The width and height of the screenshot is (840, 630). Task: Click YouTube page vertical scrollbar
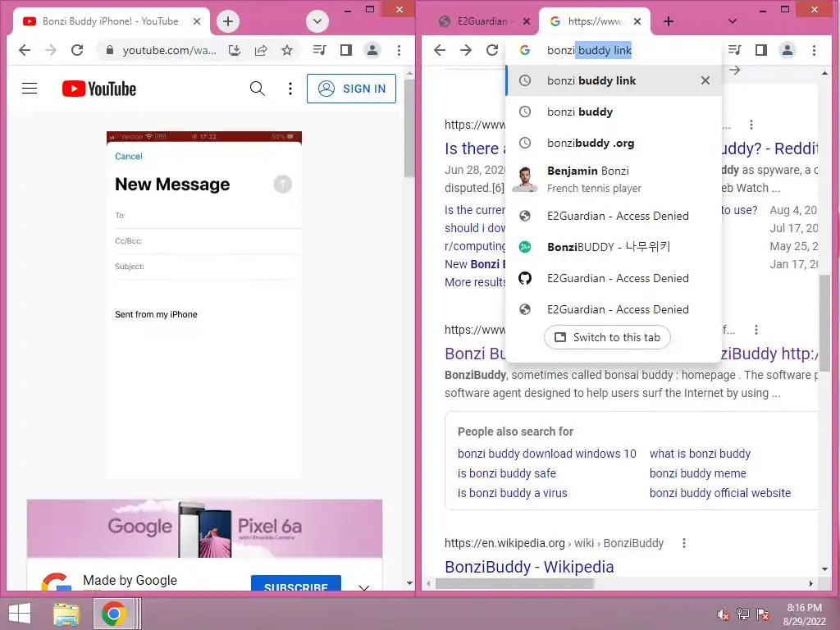point(409,129)
